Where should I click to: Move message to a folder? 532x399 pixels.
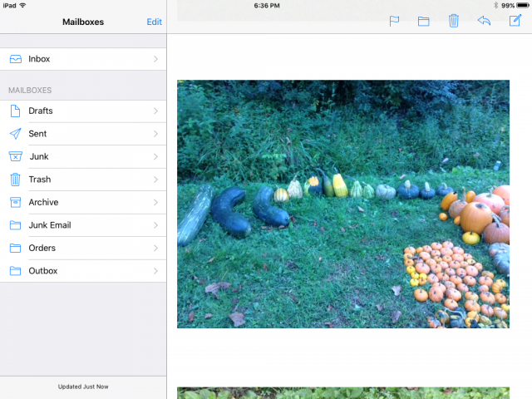[423, 22]
